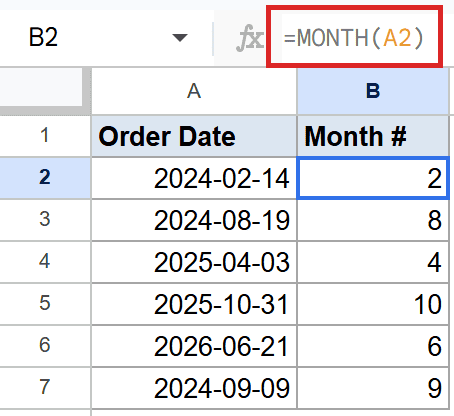Screen dimensions: 454x416
Task: Select row 4 header
Action: click(45, 262)
